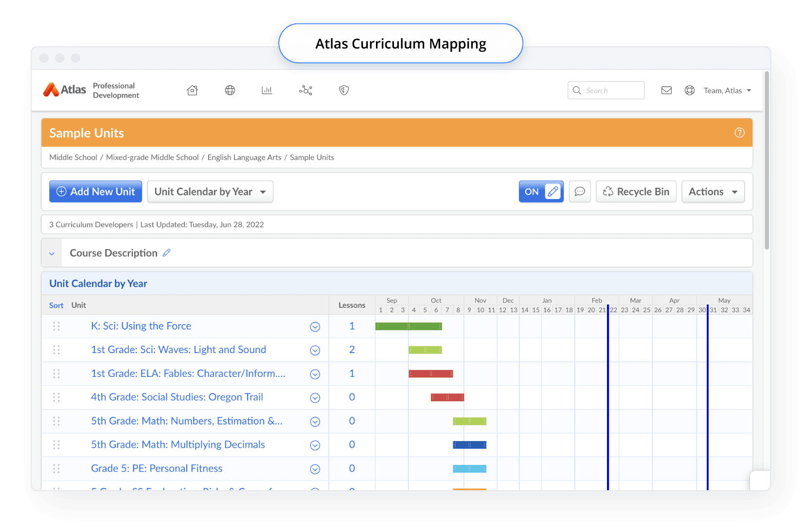The height and width of the screenshot is (532, 802).
Task: Click Add New Unit button
Action: 96,192
